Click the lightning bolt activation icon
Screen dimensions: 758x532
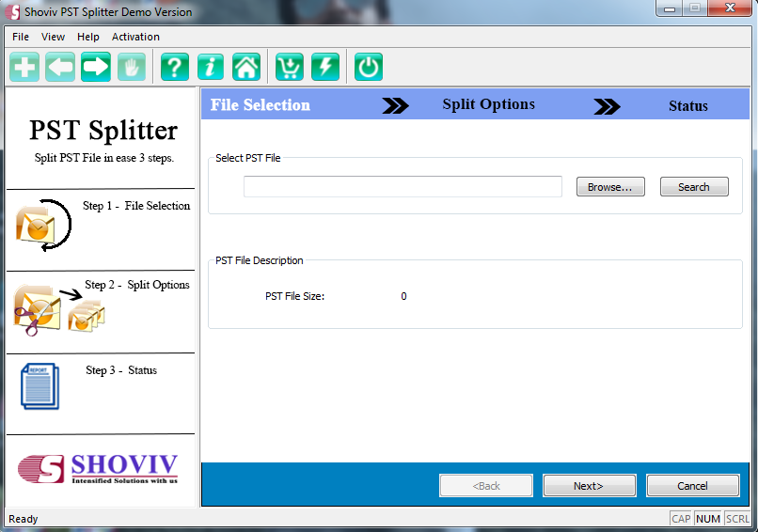pyautogui.click(x=325, y=68)
